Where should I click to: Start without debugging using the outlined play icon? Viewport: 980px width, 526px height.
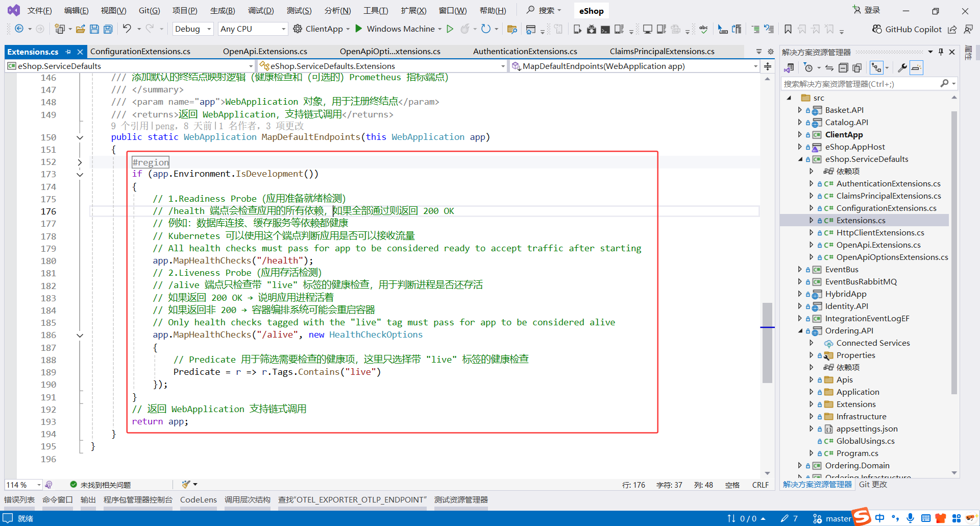450,29
